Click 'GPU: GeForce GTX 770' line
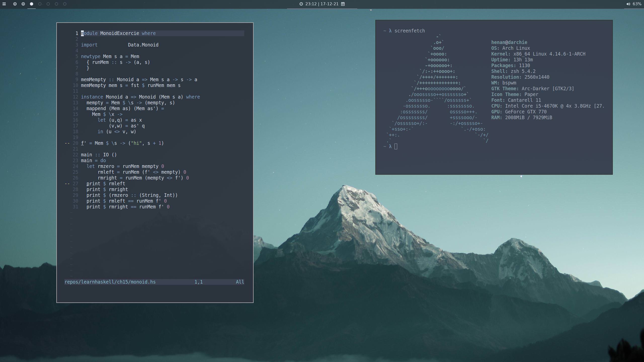644x362 pixels. pyautogui.click(x=519, y=112)
